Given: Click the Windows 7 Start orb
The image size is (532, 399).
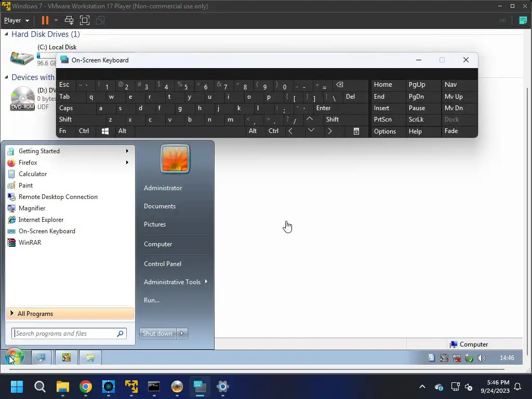Looking at the screenshot, I should 14,357.
